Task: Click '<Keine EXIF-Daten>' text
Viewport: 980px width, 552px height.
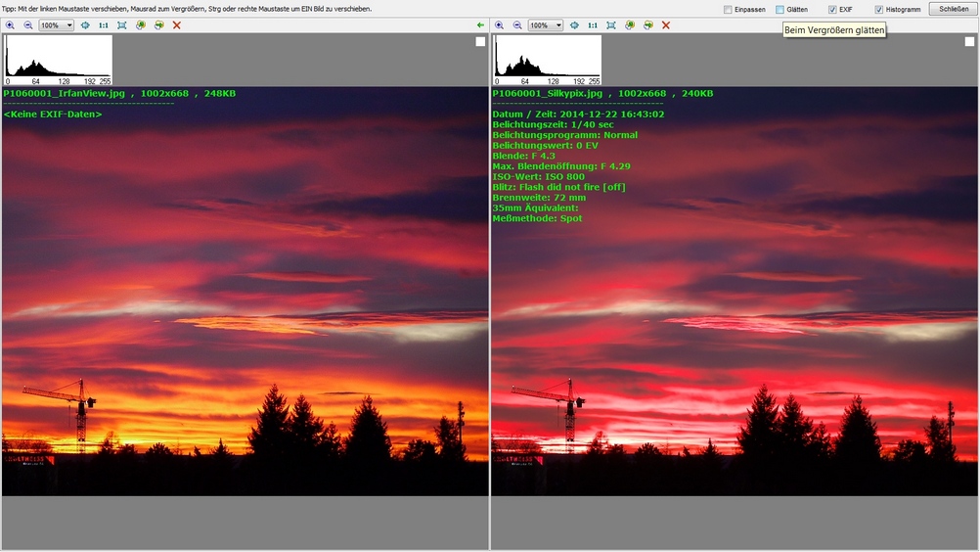Action: [53, 115]
